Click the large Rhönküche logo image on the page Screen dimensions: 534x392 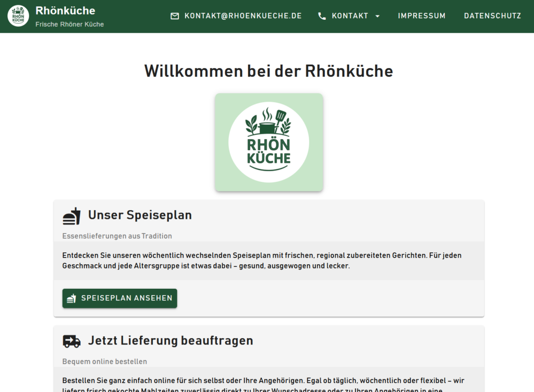click(x=269, y=142)
